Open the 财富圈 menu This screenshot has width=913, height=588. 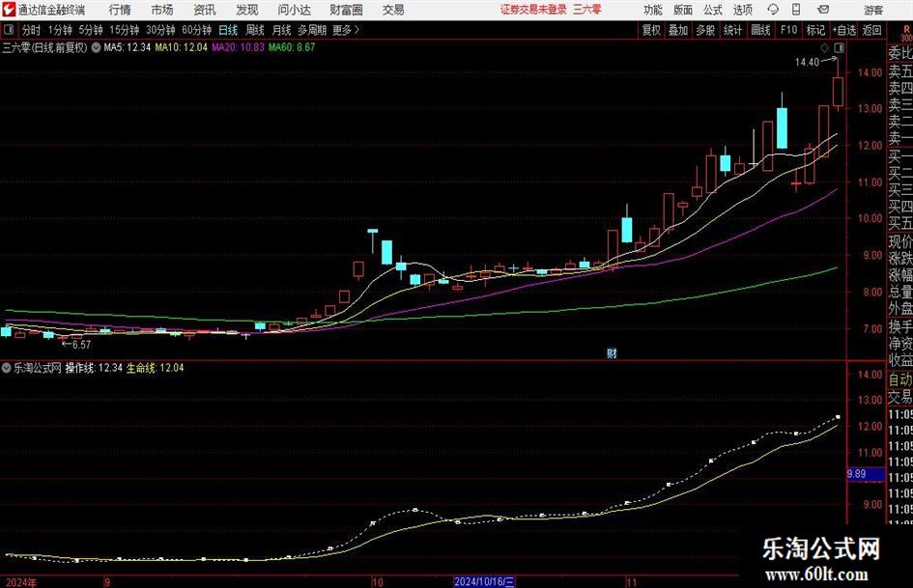coord(346,10)
